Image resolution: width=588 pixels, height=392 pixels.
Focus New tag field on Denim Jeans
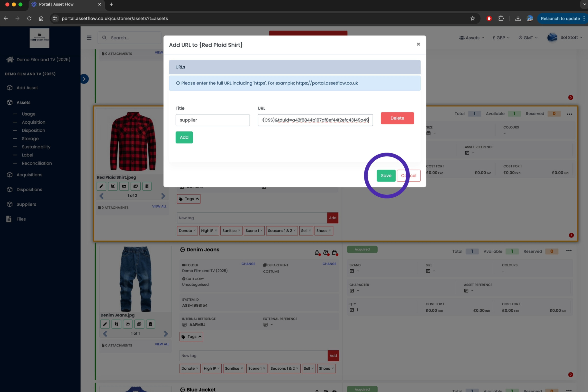click(253, 356)
